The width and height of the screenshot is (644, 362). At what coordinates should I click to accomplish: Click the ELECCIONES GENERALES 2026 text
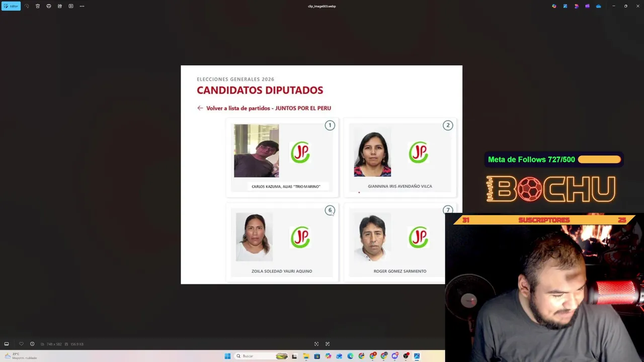tap(235, 79)
